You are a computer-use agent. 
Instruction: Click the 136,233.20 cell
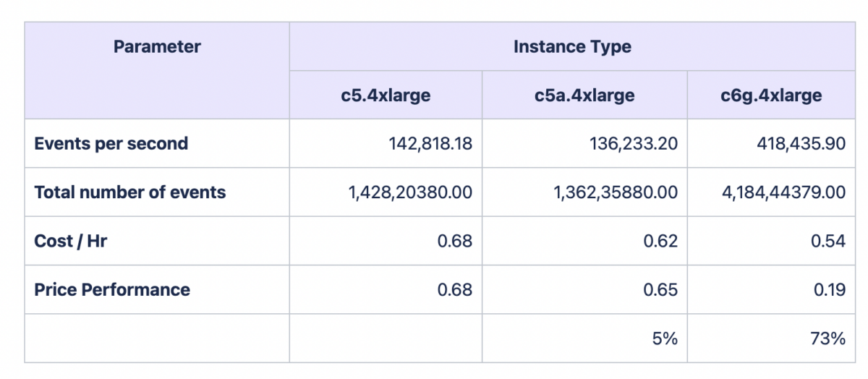632,143
